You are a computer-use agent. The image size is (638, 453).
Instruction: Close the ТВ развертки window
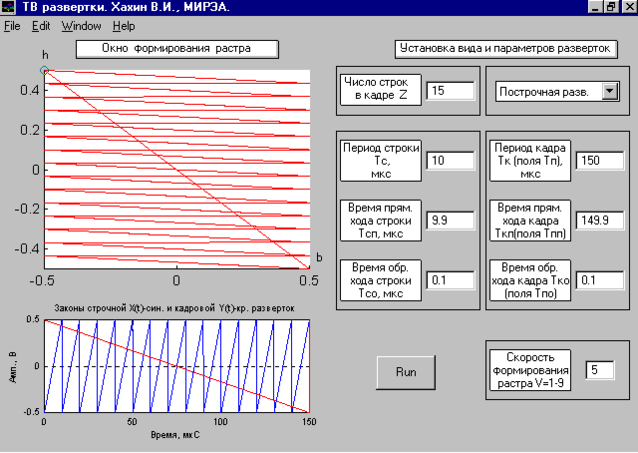click(629, 7)
